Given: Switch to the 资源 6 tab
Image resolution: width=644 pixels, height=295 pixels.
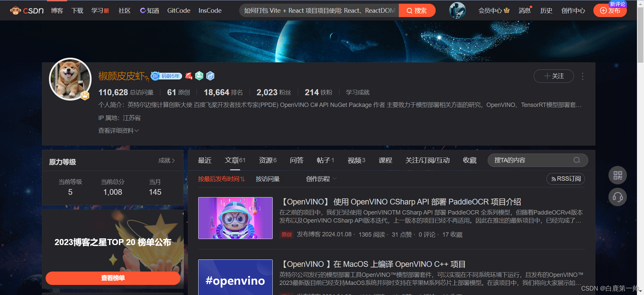Looking at the screenshot, I should click(268, 160).
